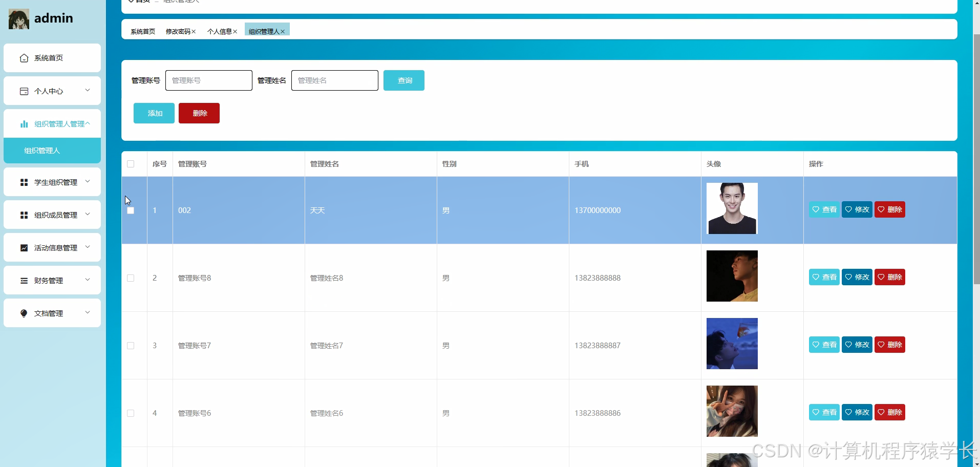This screenshot has width=980, height=467.
Task: Click heart icon of 删除 in 管理账号8 row
Action: pyautogui.click(x=881, y=277)
